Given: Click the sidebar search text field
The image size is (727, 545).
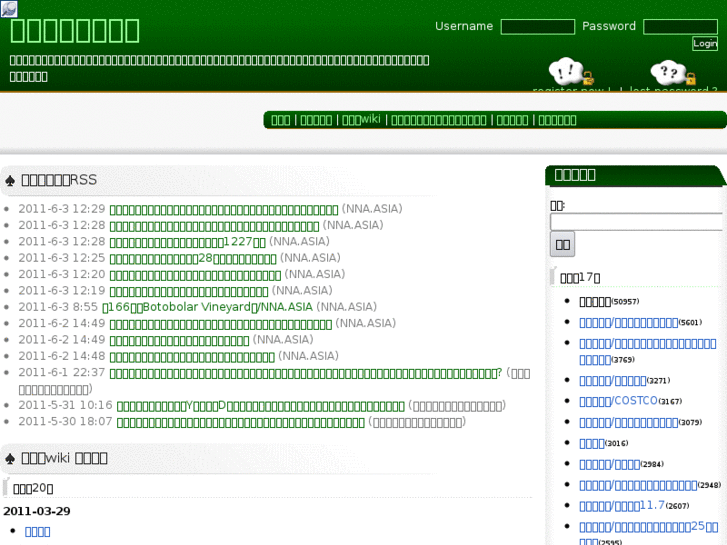Looking at the screenshot, I should click(638, 222).
